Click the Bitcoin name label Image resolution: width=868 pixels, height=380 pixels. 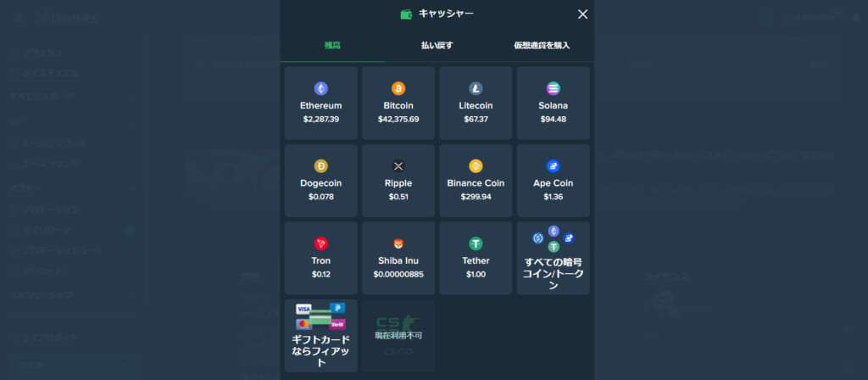(398, 105)
